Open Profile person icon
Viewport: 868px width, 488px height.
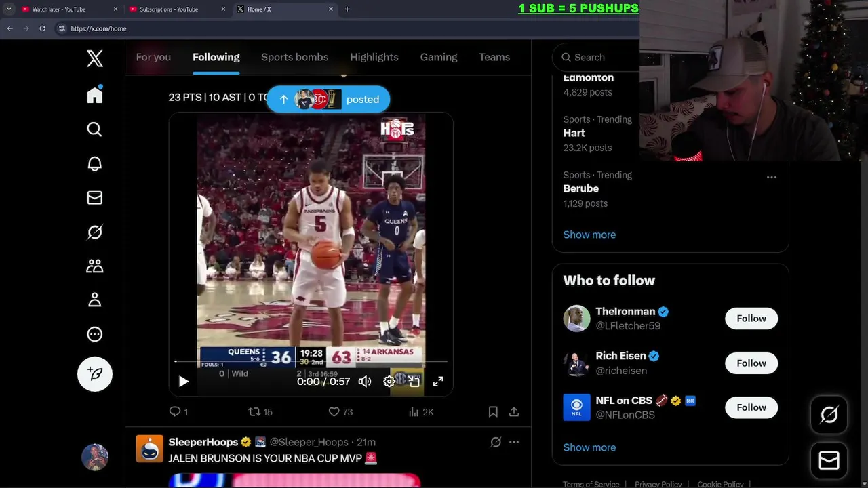95,300
